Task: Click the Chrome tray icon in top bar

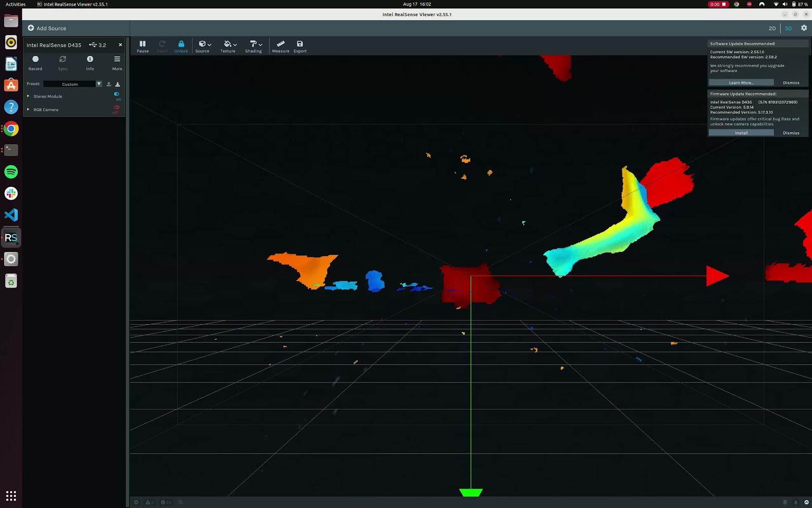Action: [736, 4]
